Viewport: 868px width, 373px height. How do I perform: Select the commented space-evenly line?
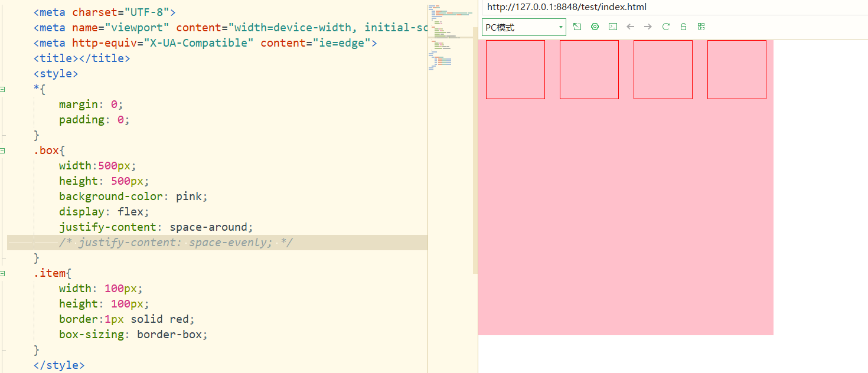pos(175,242)
